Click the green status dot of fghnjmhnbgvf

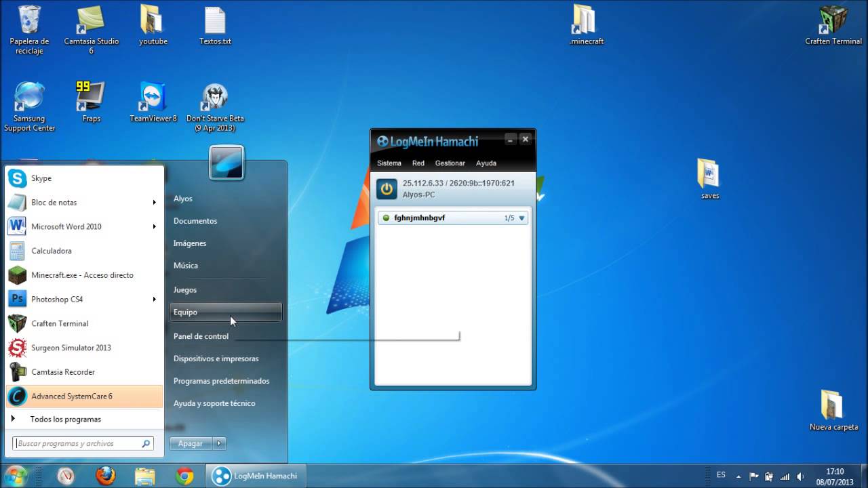pos(387,218)
